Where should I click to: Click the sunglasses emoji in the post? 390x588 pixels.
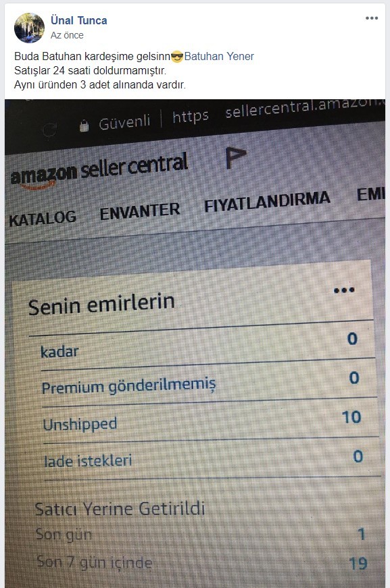pyautogui.click(x=177, y=57)
